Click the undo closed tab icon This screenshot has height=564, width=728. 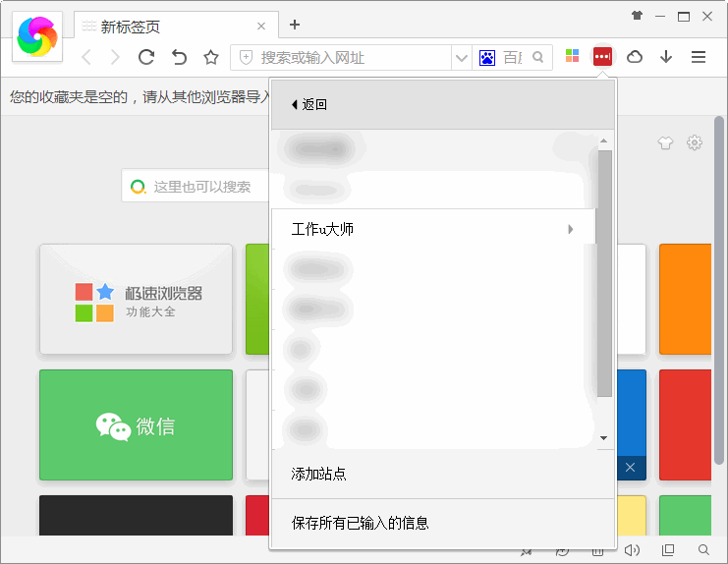coord(179,57)
